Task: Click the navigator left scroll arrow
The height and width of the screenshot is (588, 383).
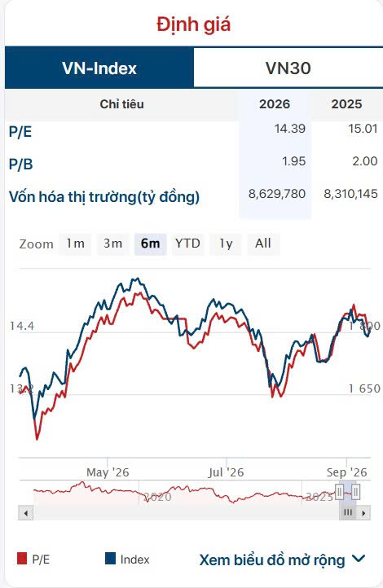Action: point(26,513)
